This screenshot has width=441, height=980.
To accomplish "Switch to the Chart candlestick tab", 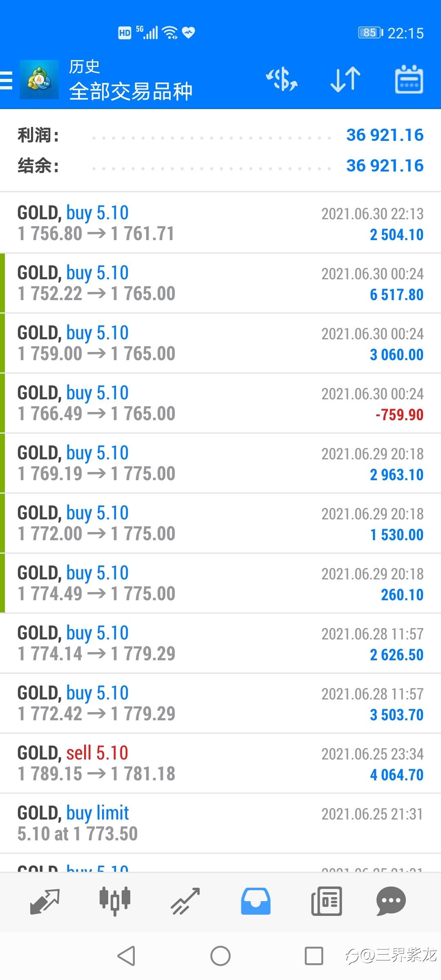I will click(x=115, y=901).
